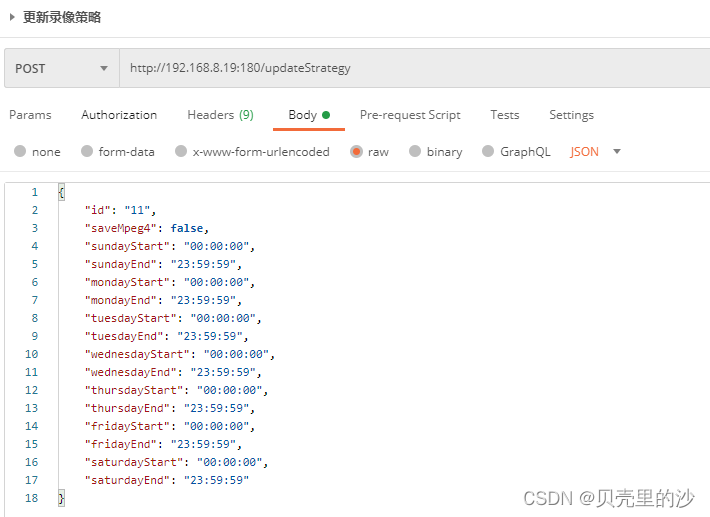Click the "mondayStart" key
The width and height of the screenshot is (710, 517).
(x=127, y=282)
